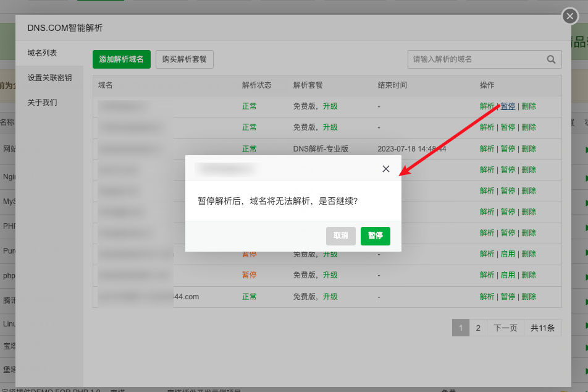Click 解析 in the first domain row
Screen dimensions: 588x392
pyautogui.click(x=487, y=106)
